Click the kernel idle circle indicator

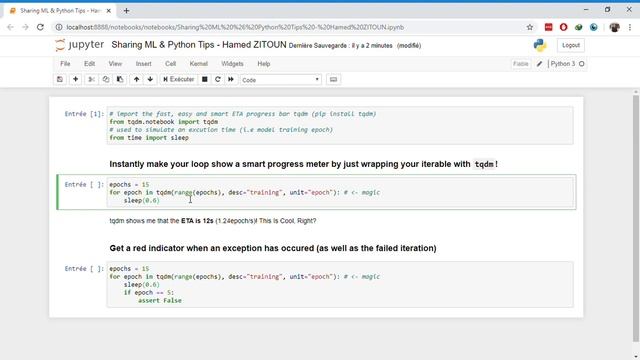point(582,64)
